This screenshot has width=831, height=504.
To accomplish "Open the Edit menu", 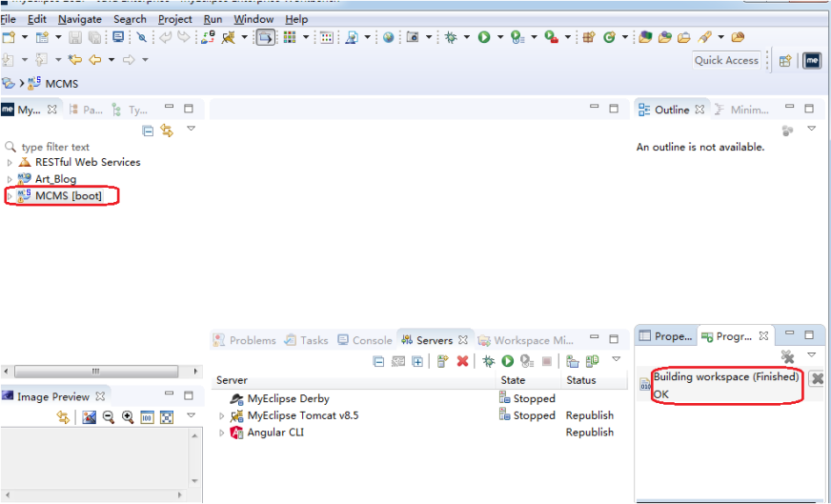I will [x=37, y=20].
